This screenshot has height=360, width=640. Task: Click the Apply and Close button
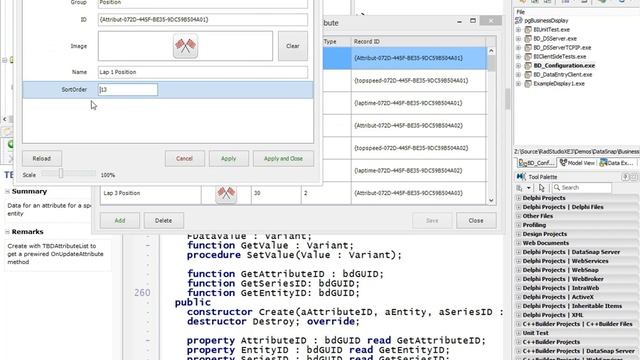tap(283, 158)
